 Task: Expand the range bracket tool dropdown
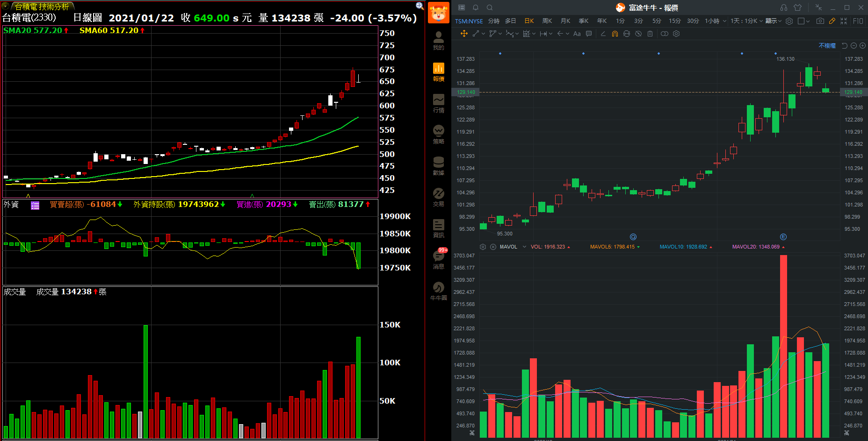pos(550,34)
